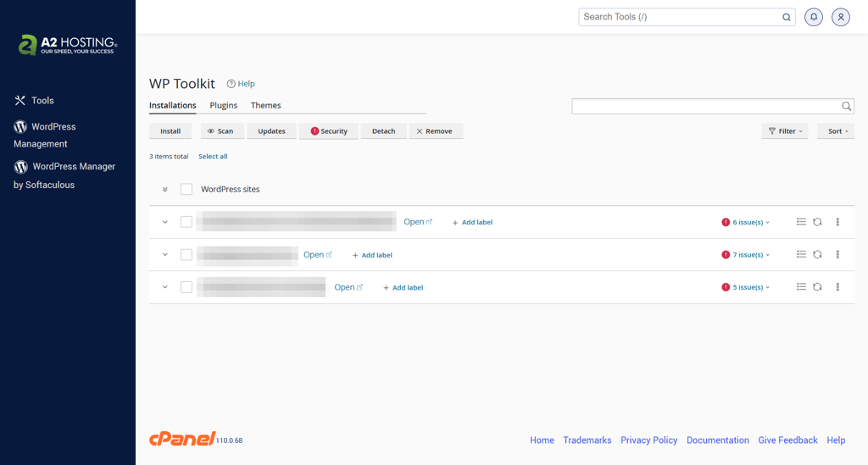
Task: Click refresh icon in 7 issues row
Action: click(x=817, y=254)
